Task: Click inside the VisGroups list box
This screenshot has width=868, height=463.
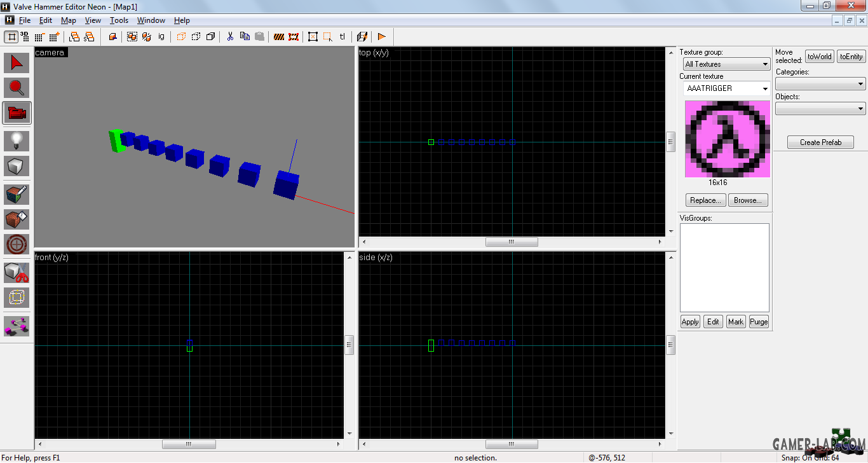Action: point(724,268)
